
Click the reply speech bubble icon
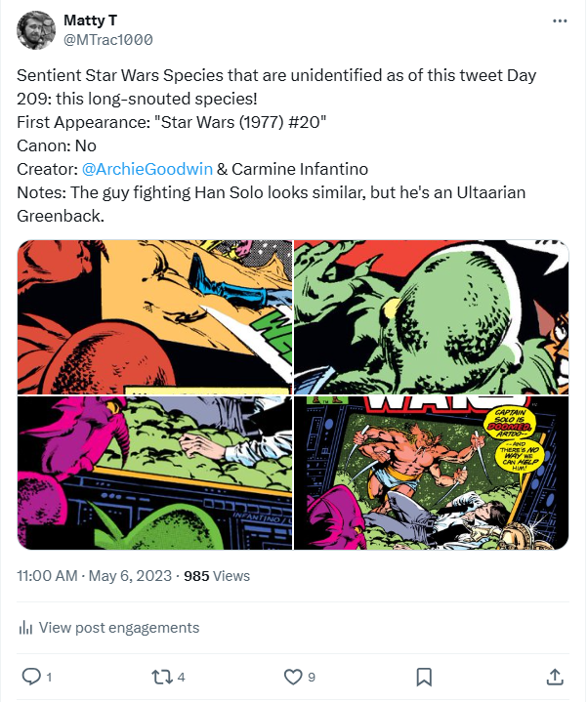[30, 676]
